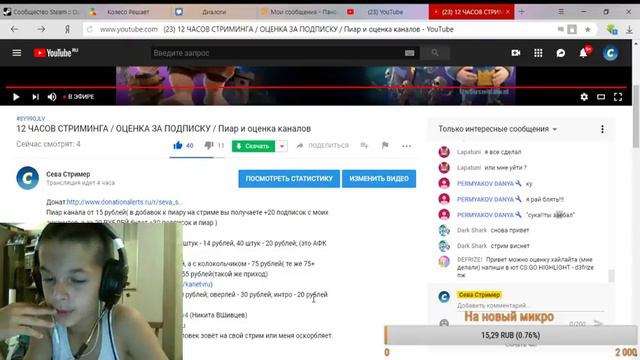Switch player to theater mode
The height and width of the screenshot is (360, 640).
coord(601,97)
